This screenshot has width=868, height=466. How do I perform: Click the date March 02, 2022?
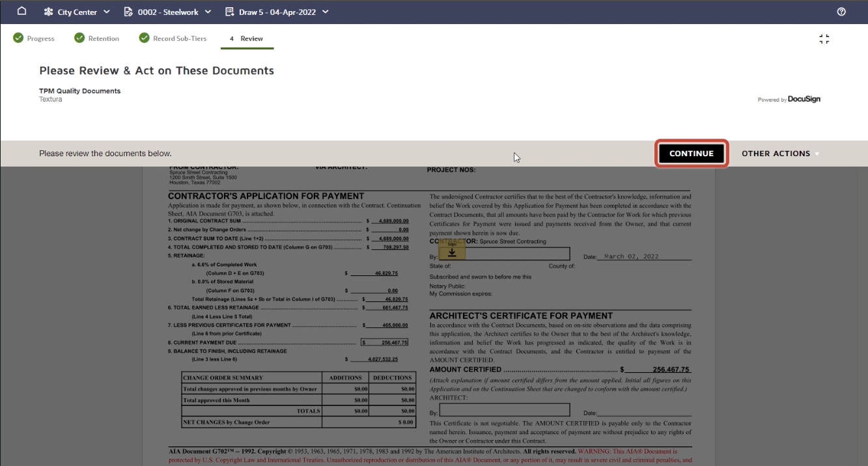coord(632,256)
